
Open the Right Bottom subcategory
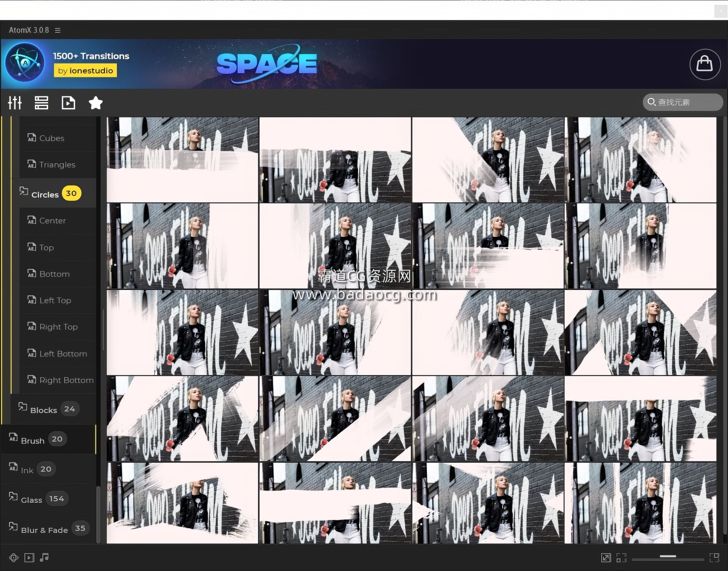(58, 380)
